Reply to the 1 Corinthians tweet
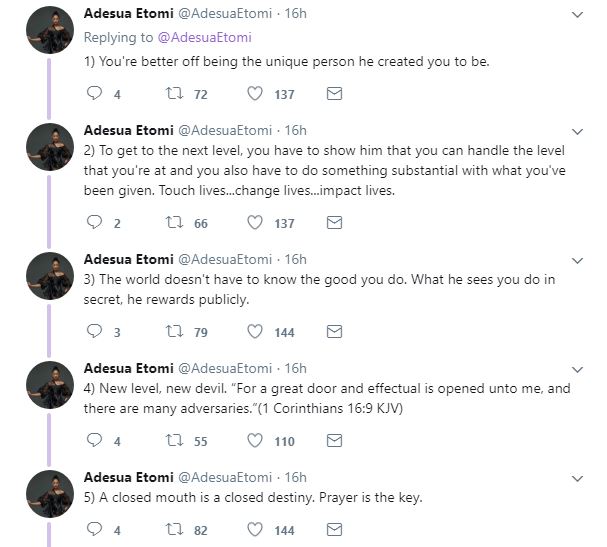The height and width of the screenshot is (547, 607). point(96,440)
